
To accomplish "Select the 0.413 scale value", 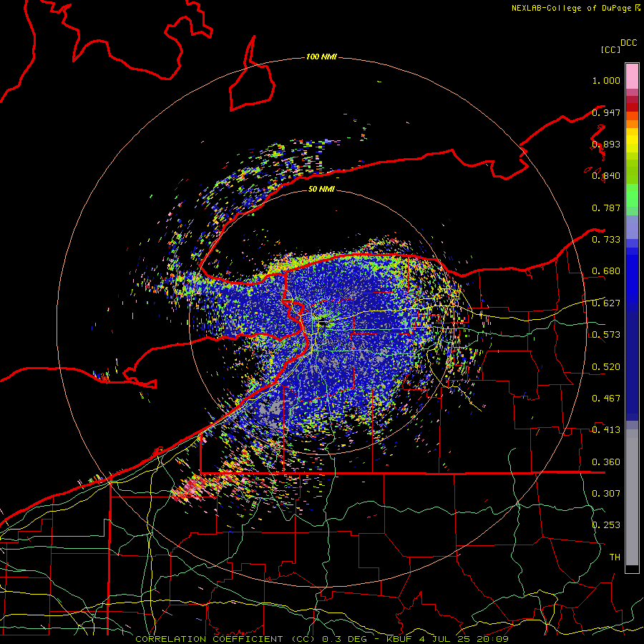I will (606, 430).
